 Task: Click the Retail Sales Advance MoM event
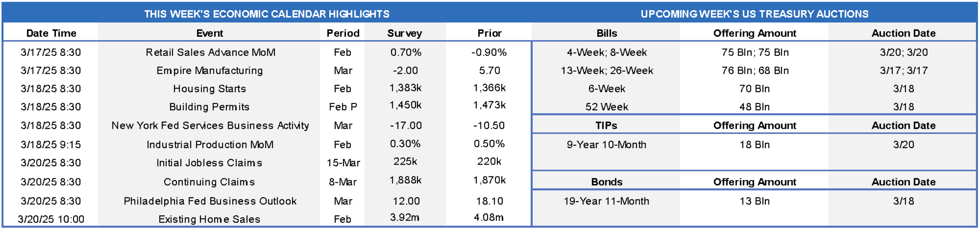pyautogui.click(x=210, y=52)
